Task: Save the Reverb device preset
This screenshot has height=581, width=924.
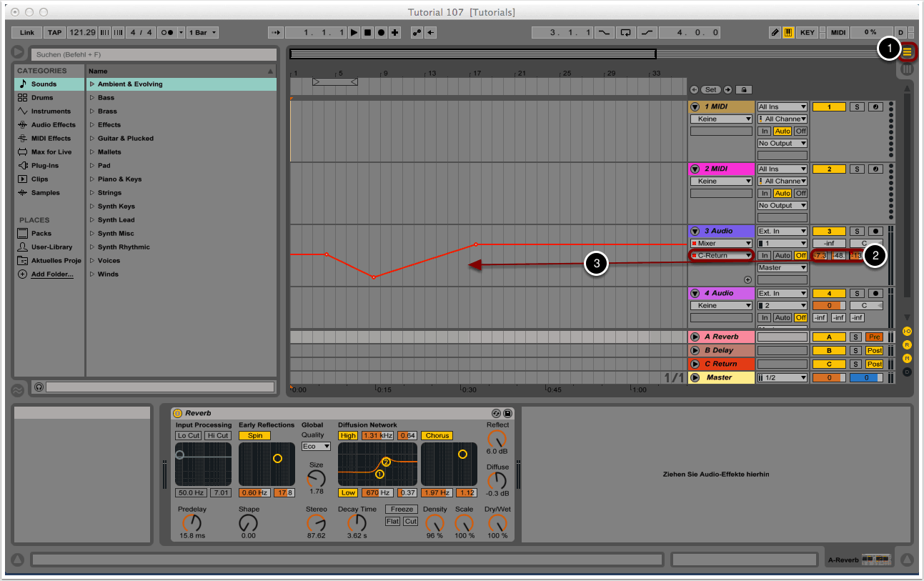Action: (x=507, y=413)
